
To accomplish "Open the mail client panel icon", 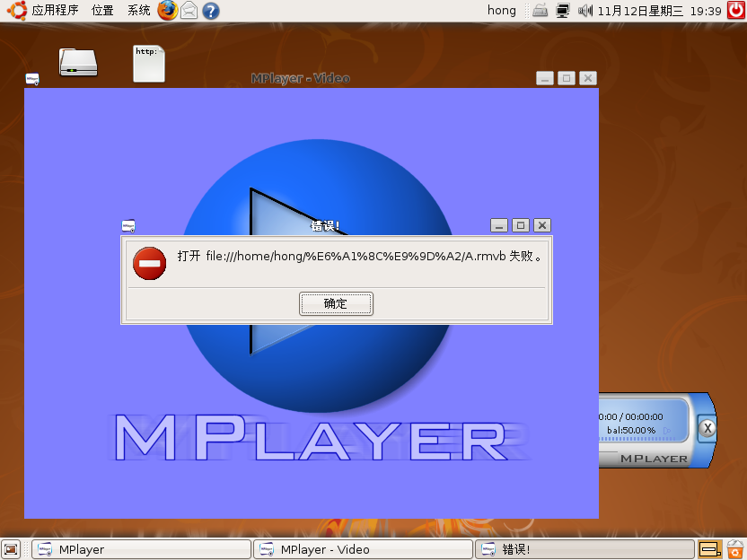I will pyautogui.click(x=189, y=10).
